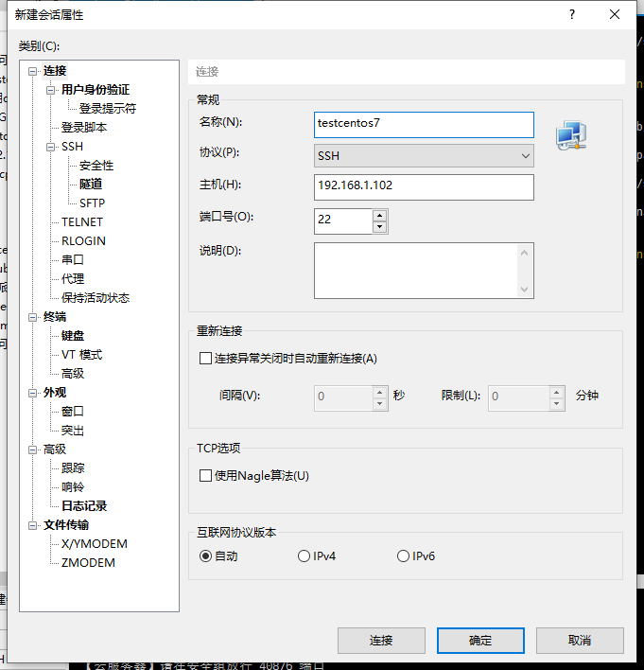Open the help question mark in title bar
This screenshot has width=644, height=670.
(x=572, y=14)
